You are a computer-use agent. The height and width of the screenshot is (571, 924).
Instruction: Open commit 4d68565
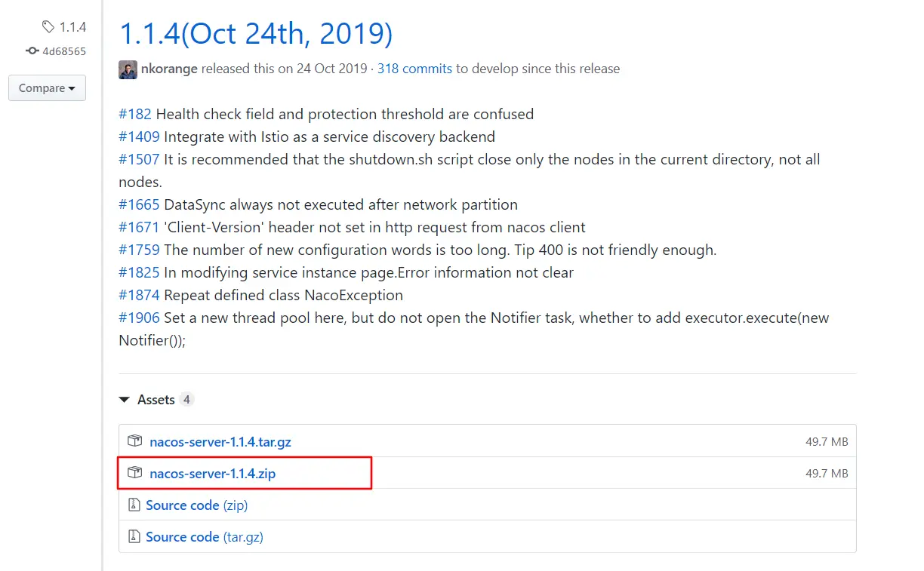[64, 51]
